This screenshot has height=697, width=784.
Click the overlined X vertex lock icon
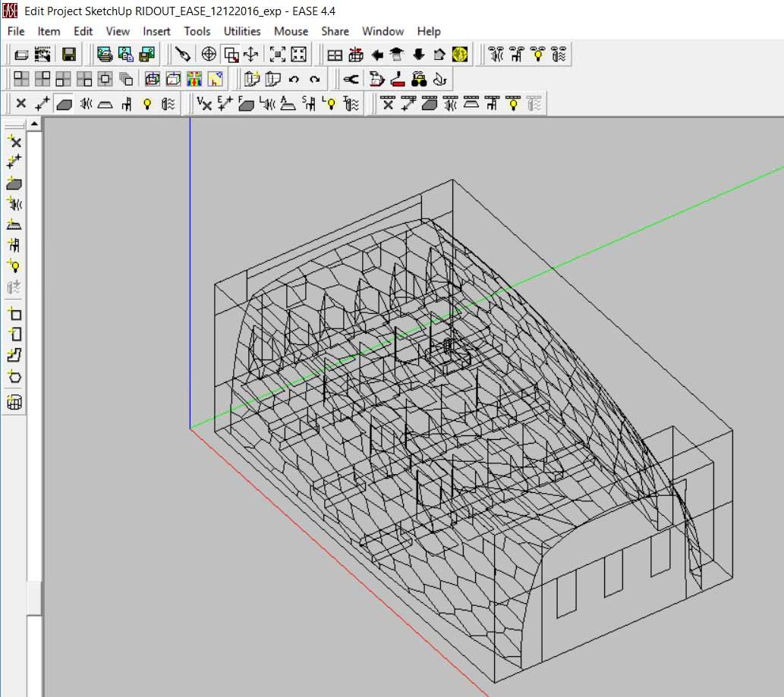click(388, 103)
